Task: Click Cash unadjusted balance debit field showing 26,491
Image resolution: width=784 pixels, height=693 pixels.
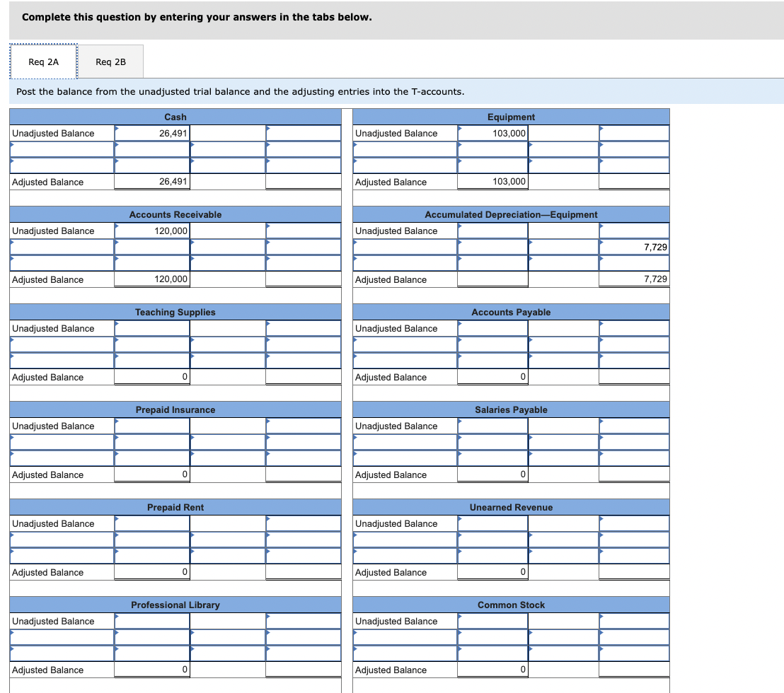Action: (152, 134)
